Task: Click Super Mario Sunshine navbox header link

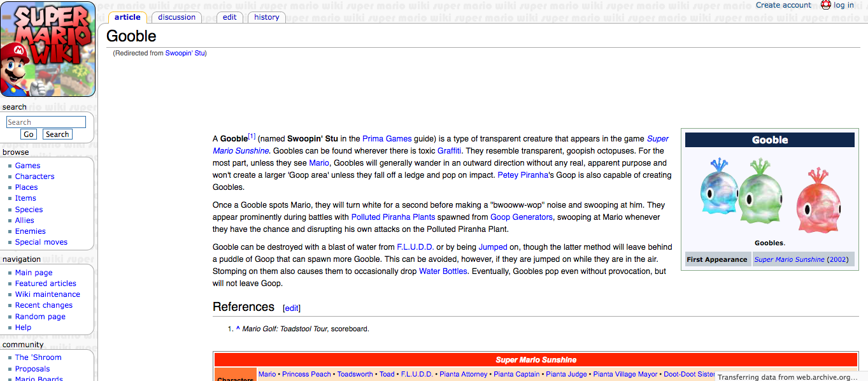Action: pos(536,360)
